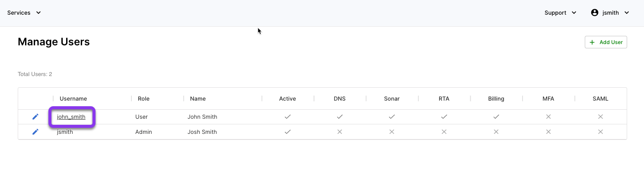Image resolution: width=644 pixels, height=171 pixels.
Task: Toggle John Smith's MFA status mark
Action: (548, 117)
